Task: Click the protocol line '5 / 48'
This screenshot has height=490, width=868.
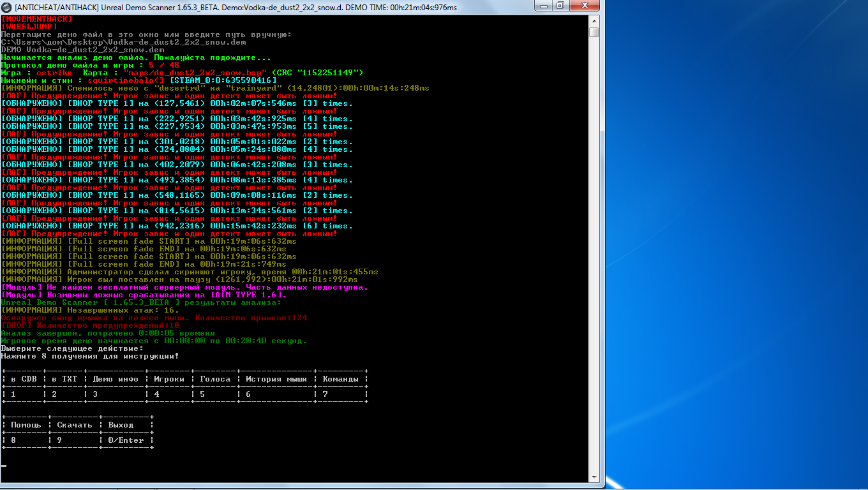Action: pyautogui.click(x=91, y=65)
